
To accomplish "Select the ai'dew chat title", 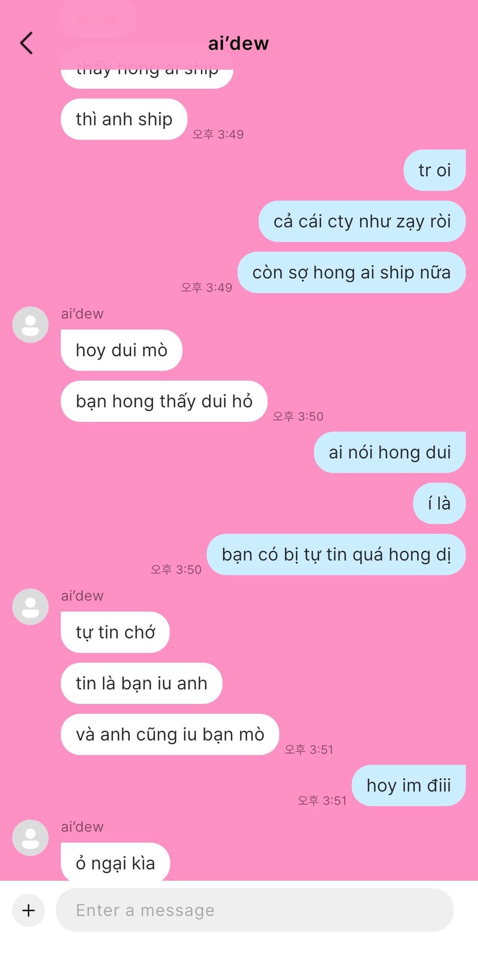I will coord(238,43).
